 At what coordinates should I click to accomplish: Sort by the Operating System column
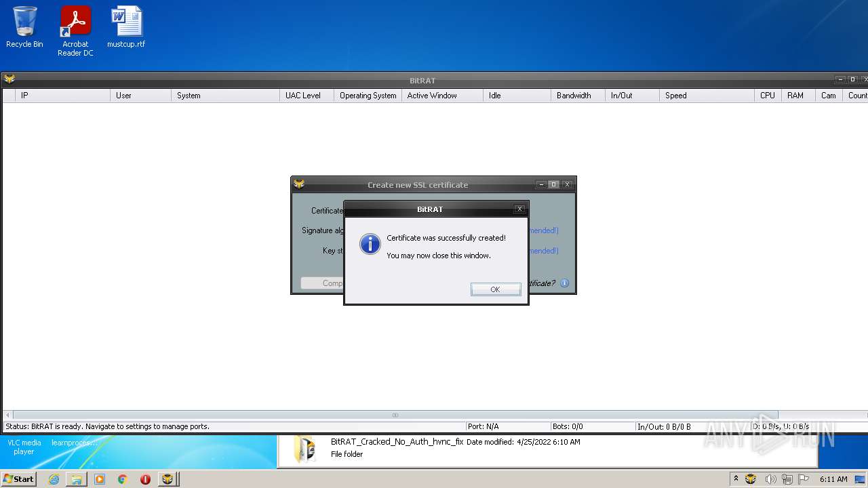coord(368,96)
